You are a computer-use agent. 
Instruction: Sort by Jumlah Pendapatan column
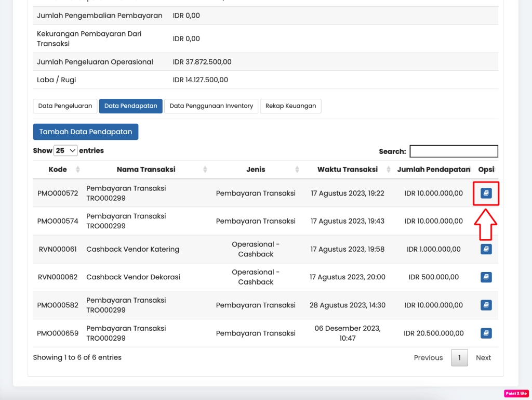coord(433,170)
